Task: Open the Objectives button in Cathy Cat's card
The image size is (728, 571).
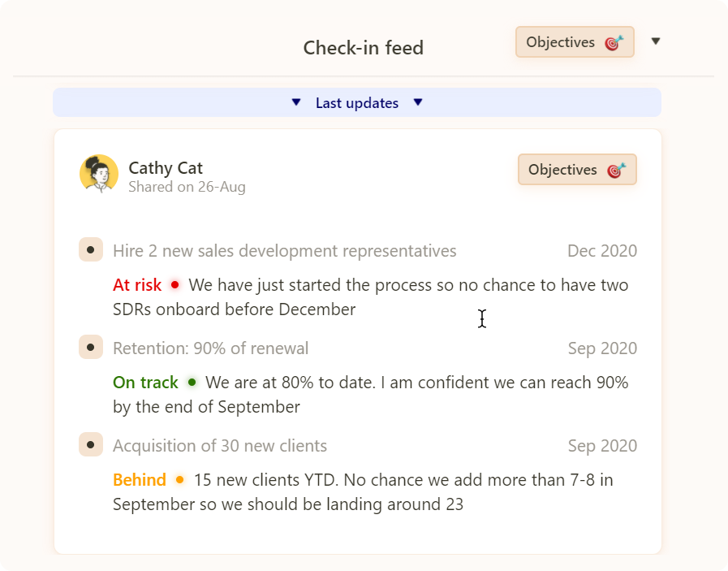Action: pyautogui.click(x=577, y=170)
